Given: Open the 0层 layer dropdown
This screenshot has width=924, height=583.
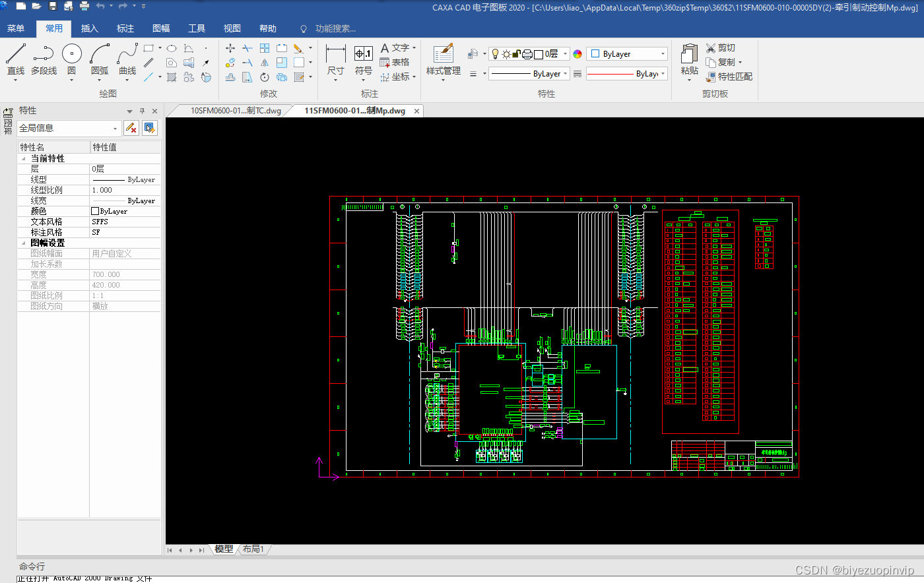Looking at the screenshot, I should [x=529, y=54].
